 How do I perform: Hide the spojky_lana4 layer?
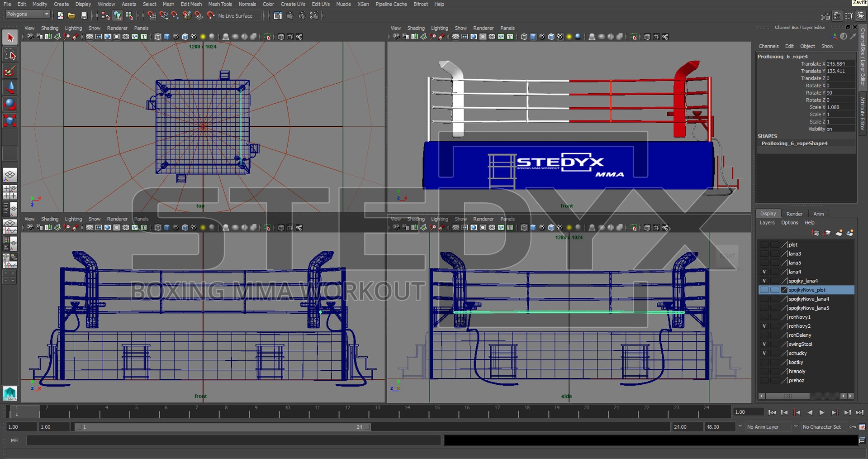(x=764, y=281)
